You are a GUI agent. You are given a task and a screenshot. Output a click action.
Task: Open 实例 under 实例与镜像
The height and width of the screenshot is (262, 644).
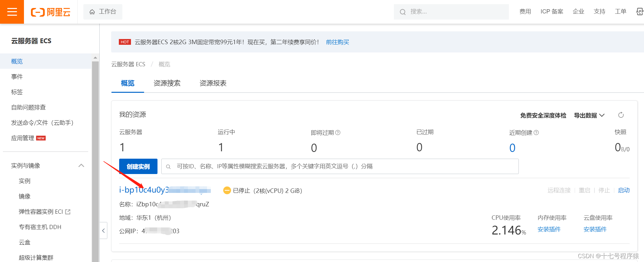click(x=25, y=181)
